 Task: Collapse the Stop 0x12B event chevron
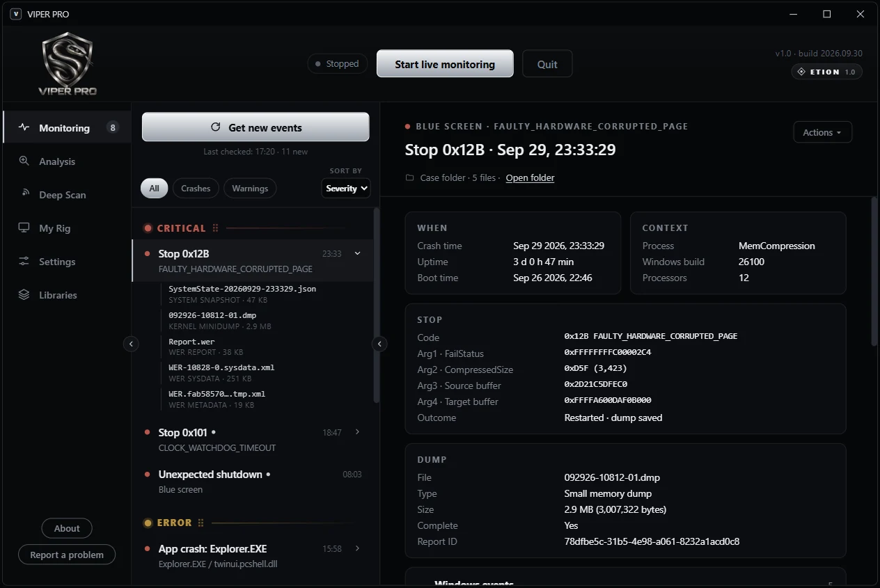tap(358, 253)
